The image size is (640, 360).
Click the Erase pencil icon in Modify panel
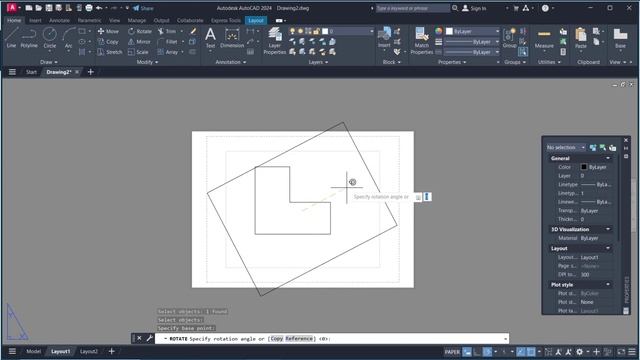click(193, 31)
